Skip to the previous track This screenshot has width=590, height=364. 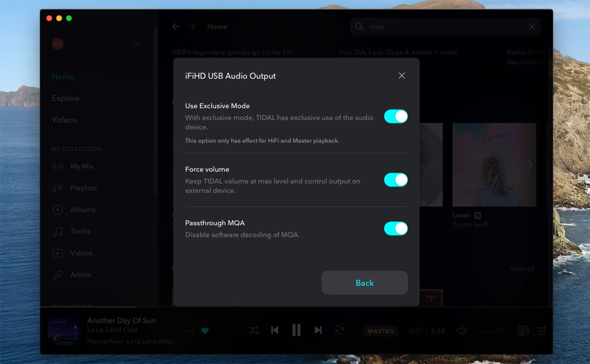pos(275,331)
